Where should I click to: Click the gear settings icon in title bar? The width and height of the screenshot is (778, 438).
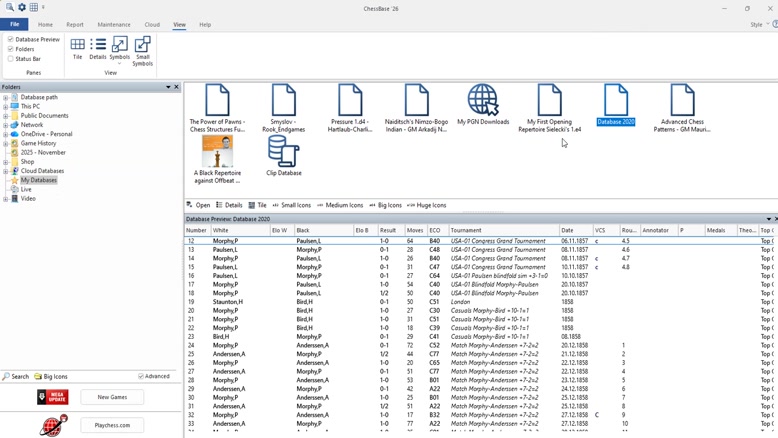coord(22,8)
